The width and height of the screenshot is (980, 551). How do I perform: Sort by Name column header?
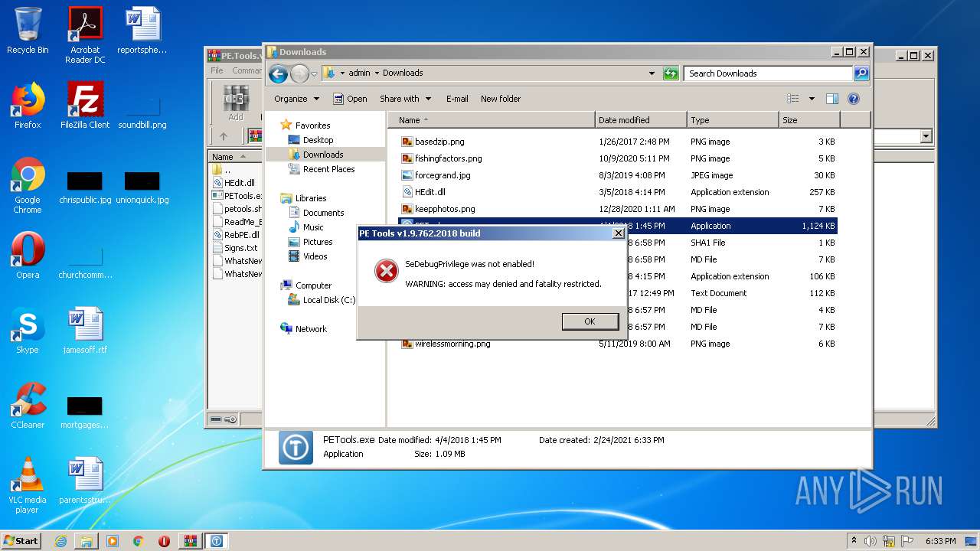point(492,120)
